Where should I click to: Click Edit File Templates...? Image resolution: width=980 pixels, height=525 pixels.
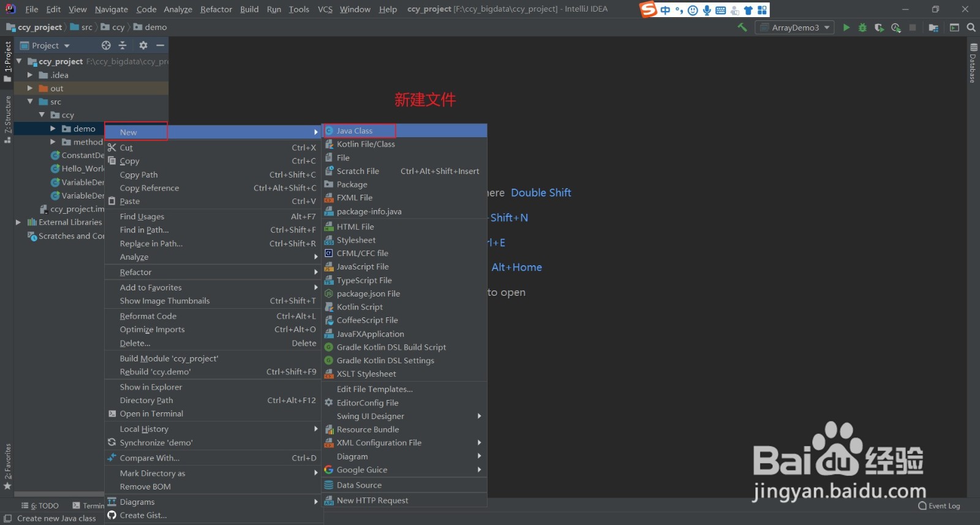pos(404,389)
